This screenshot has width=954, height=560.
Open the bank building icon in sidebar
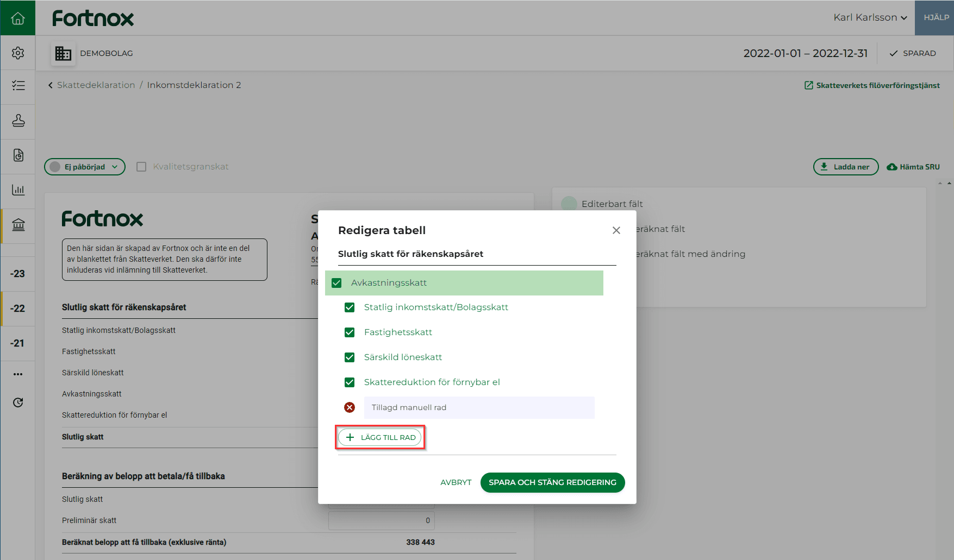tap(18, 224)
